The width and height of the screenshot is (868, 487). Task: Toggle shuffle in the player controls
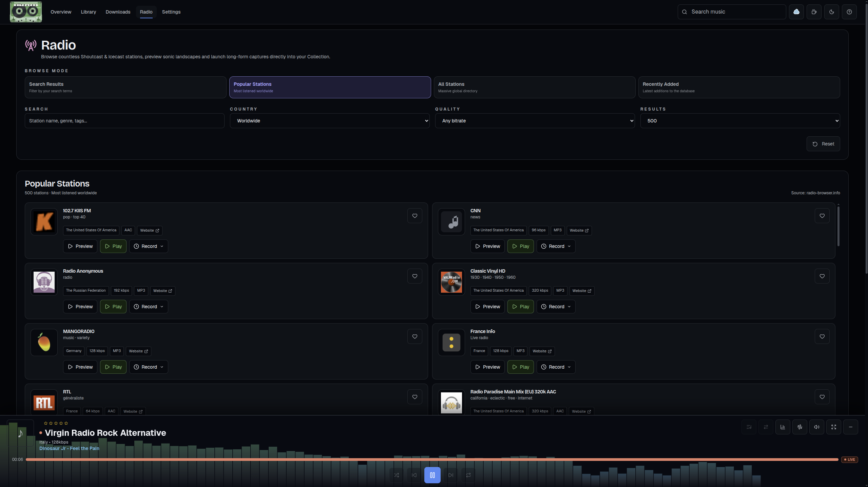pos(397,475)
